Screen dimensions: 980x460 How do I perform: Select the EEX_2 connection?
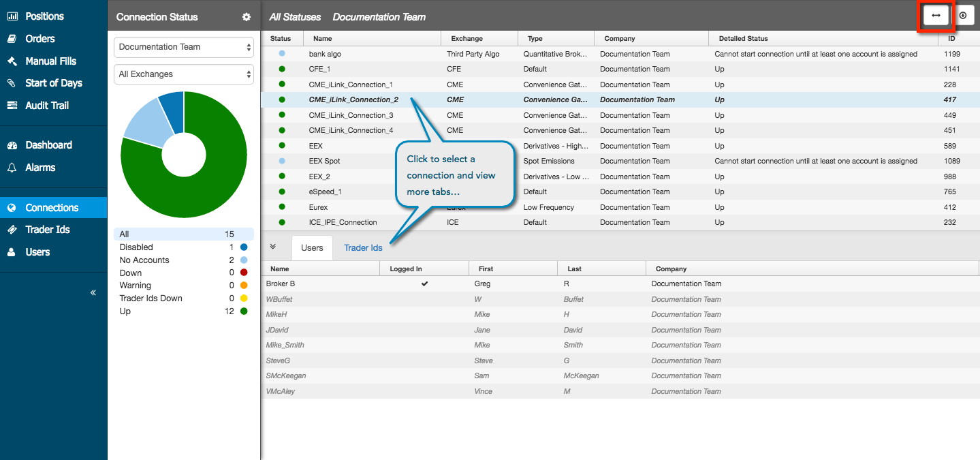coord(620,177)
